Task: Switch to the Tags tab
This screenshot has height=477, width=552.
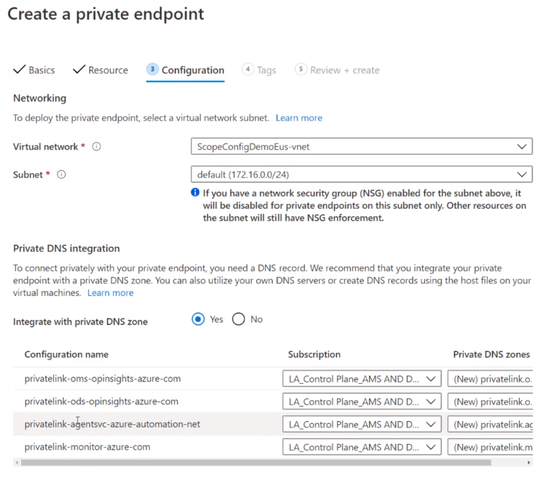Action: click(x=266, y=70)
